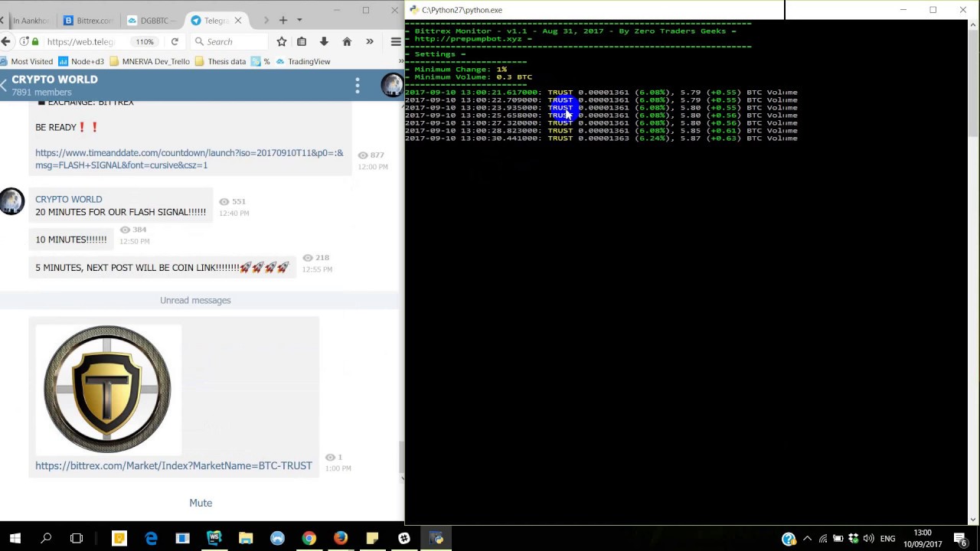
Task: Go back using Telegram's back chevron
Action: pos(4,86)
